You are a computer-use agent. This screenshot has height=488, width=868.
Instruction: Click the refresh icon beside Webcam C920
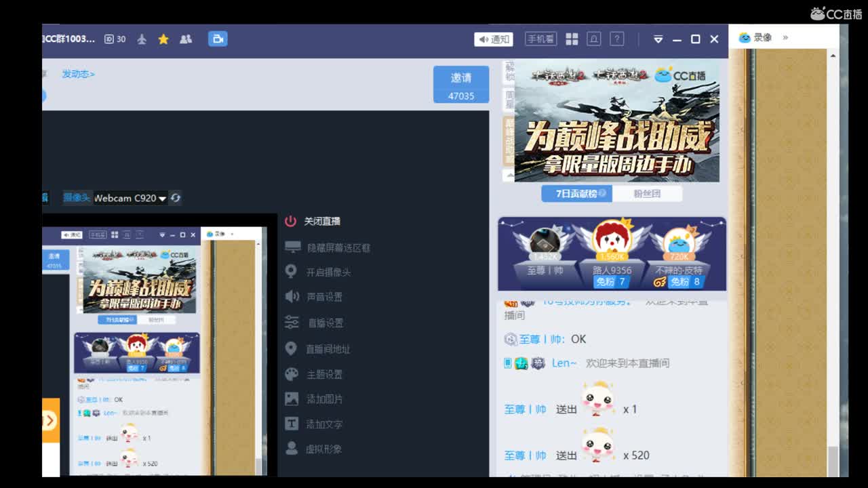point(176,198)
